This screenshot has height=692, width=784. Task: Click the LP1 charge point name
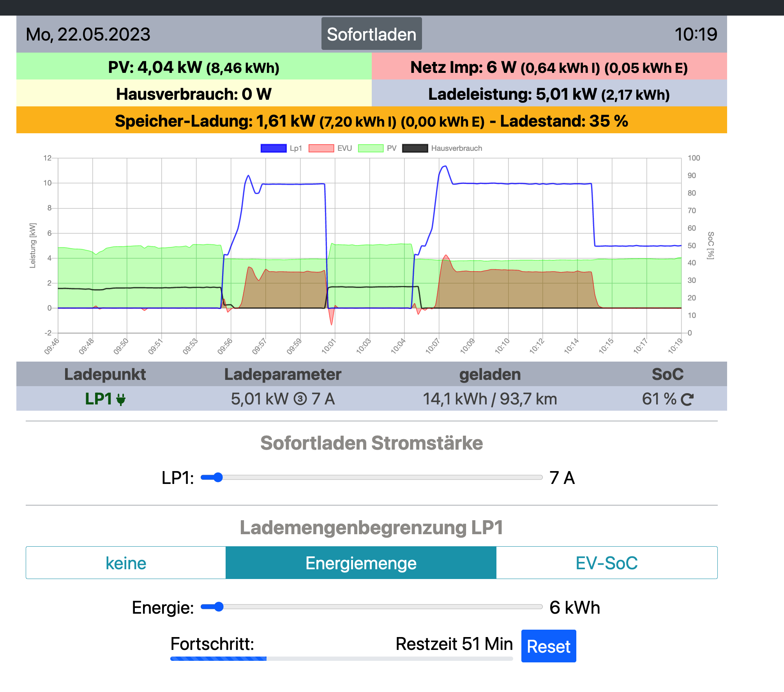click(99, 399)
